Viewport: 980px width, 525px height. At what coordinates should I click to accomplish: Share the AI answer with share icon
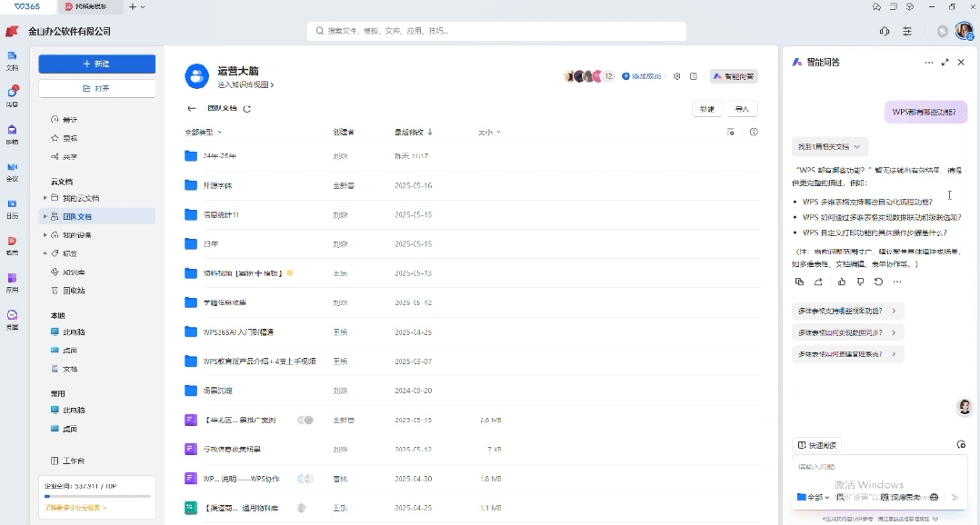(818, 282)
